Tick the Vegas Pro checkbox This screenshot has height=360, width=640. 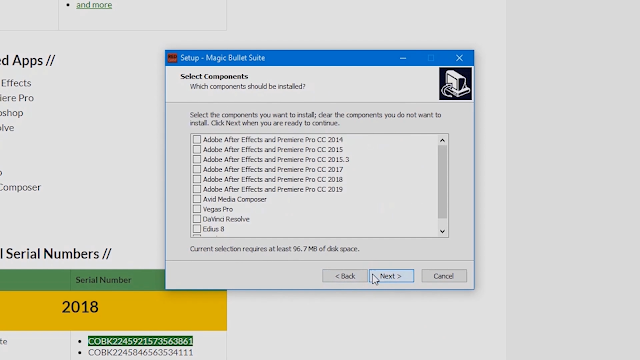coord(197,209)
